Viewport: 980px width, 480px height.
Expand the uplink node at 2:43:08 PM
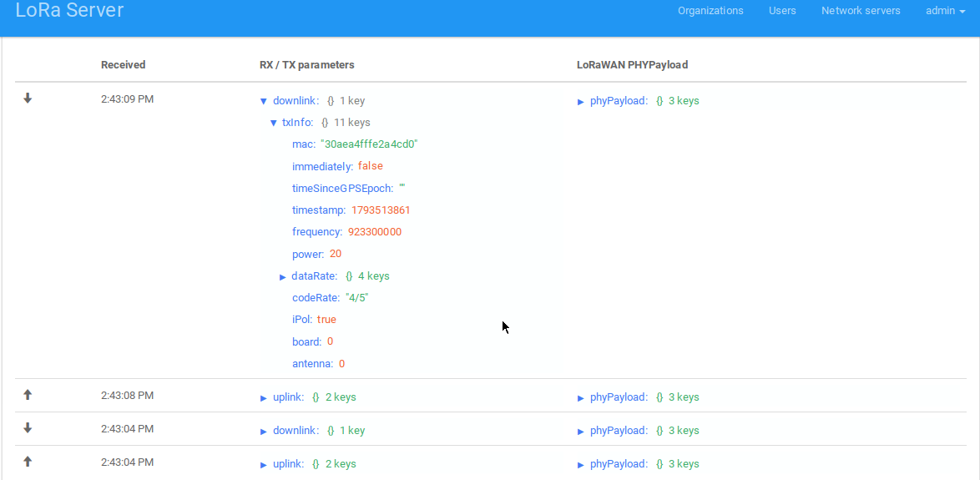(264, 397)
